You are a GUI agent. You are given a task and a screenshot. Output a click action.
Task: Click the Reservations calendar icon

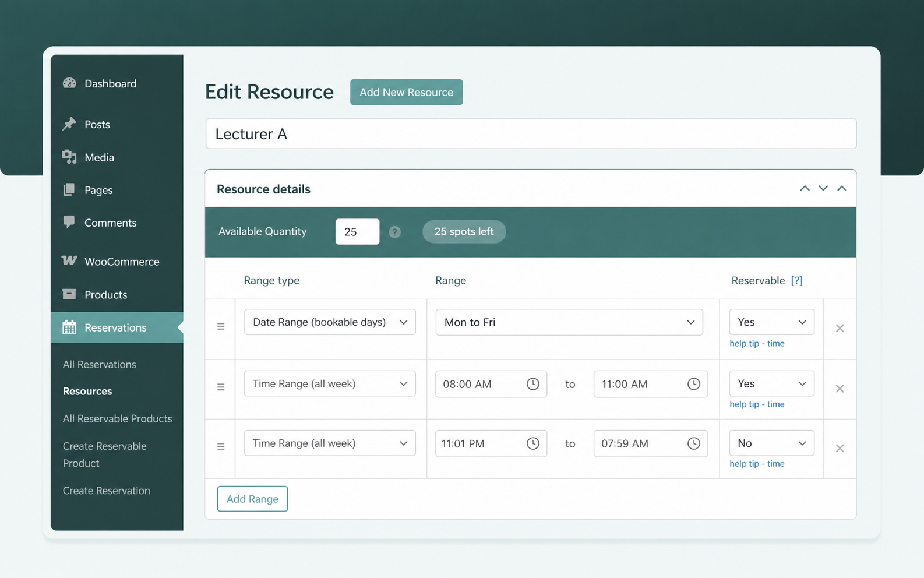(69, 327)
